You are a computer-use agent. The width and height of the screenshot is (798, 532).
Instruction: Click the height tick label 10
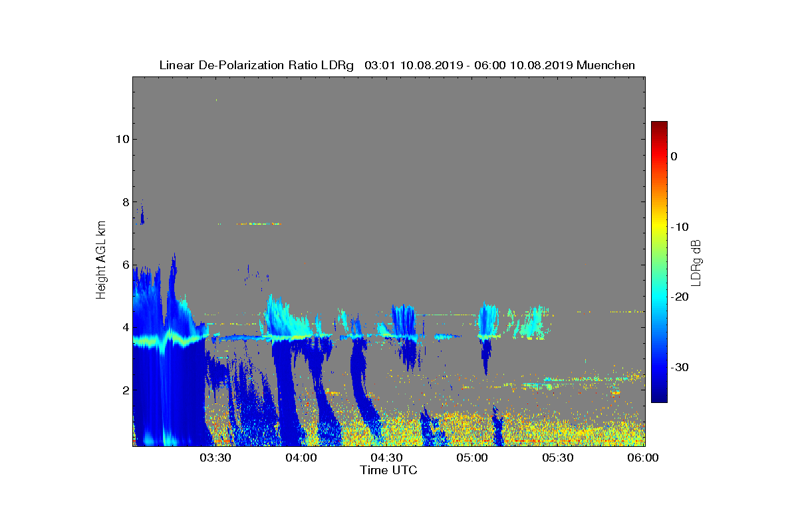[x=121, y=139]
